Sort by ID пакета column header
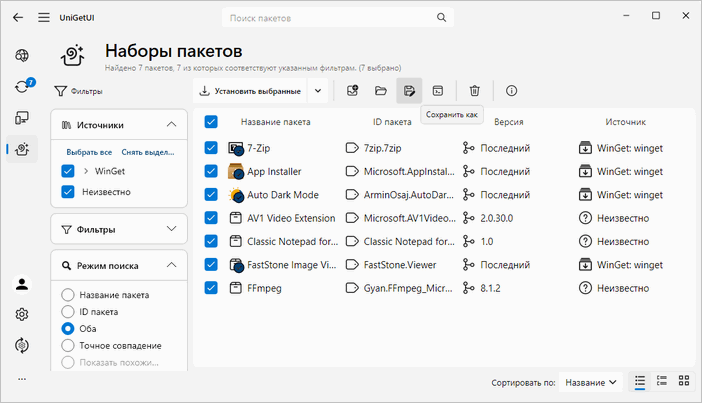This screenshot has width=702, height=403. 392,122
